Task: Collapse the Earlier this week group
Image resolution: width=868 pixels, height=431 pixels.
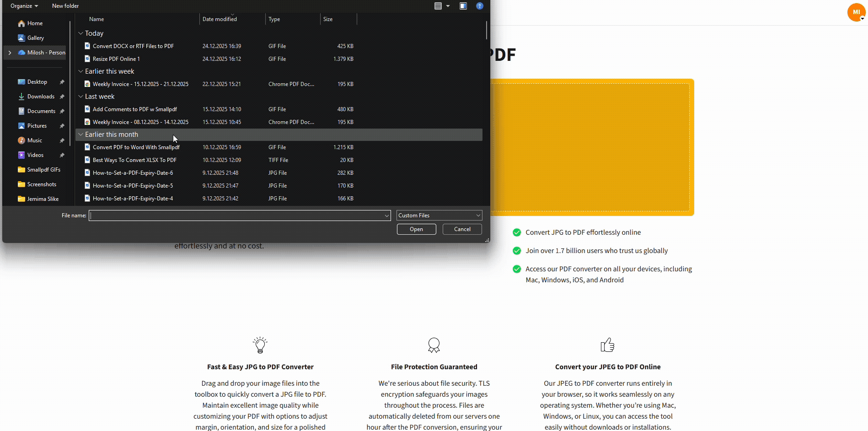Action: (80, 71)
